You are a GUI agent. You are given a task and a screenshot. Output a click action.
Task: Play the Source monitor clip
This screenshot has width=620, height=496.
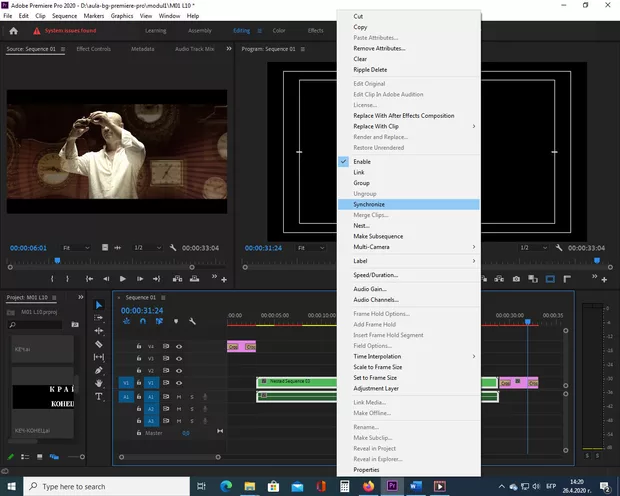(123, 279)
